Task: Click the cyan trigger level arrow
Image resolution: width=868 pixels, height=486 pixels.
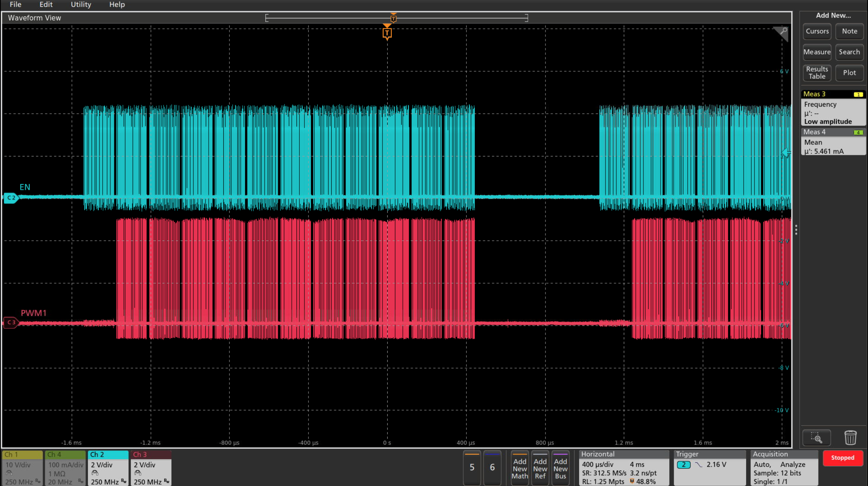Action: point(786,152)
